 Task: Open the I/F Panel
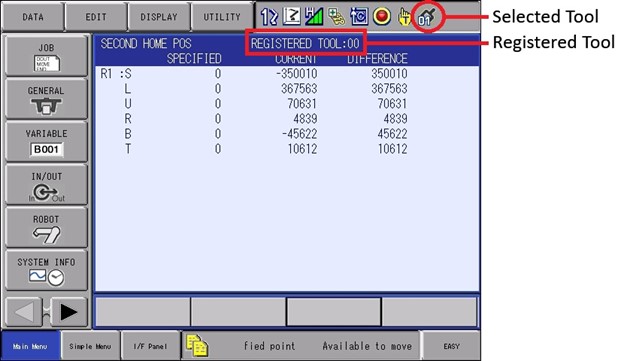pyautogui.click(x=150, y=346)
